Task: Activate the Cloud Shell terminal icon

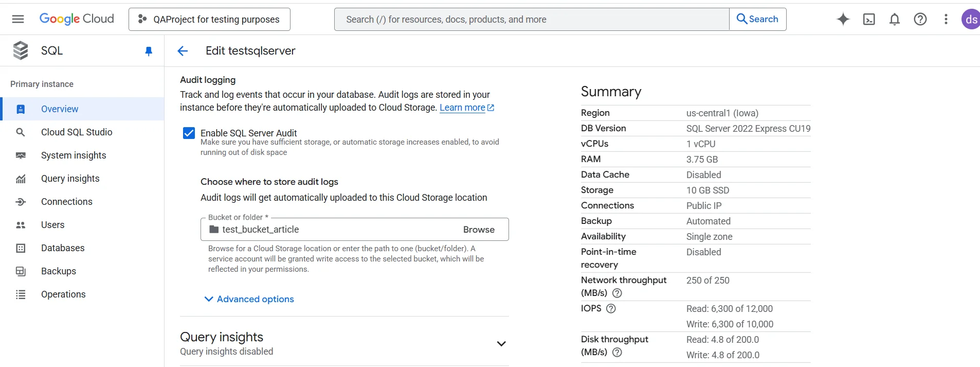Action: tap(869, 19)
